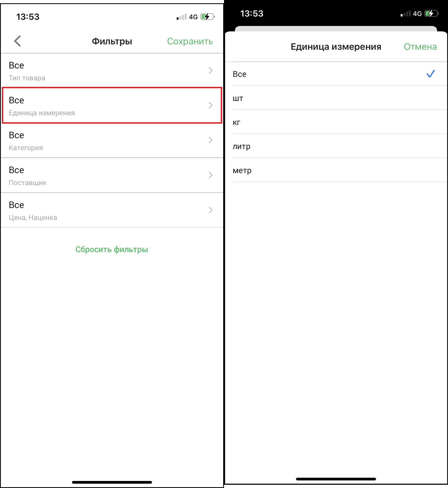Screen dimensions: 448x488
Task: Tap the back arrow on the Фильтры screen
Action: [x=18, y=41]
